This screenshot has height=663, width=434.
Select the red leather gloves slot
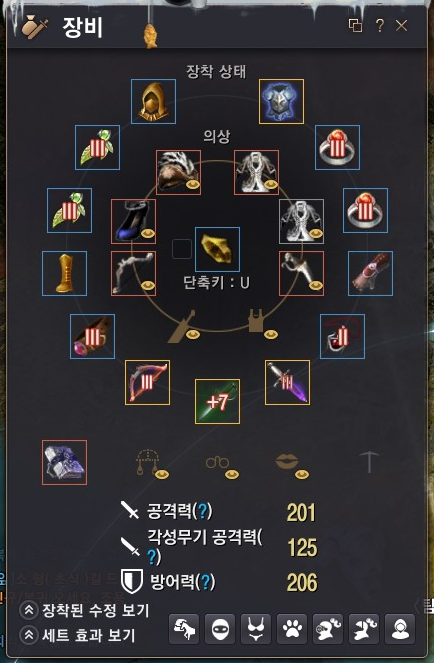[370, 273]
